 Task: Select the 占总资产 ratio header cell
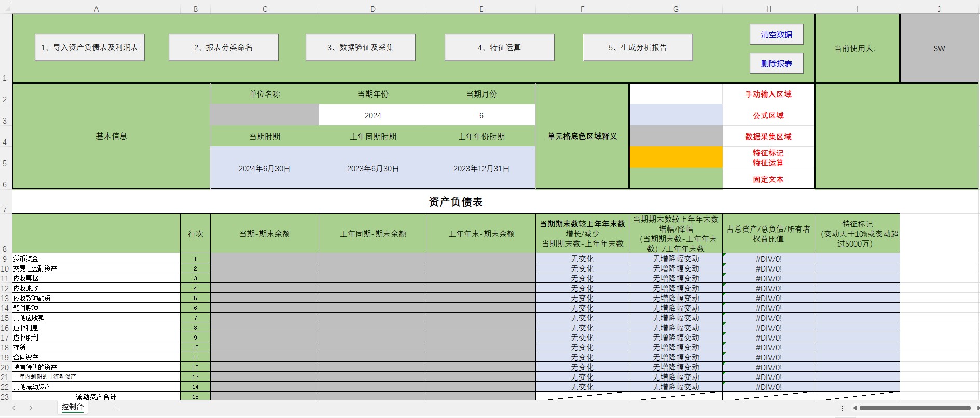pyautogui.click(x=768, y=234)
